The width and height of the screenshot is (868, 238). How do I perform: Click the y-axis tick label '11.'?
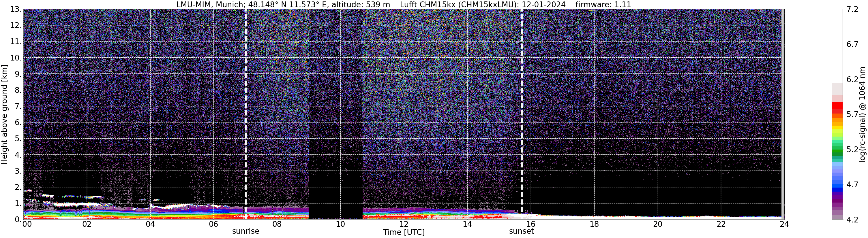tap(16, 41)
